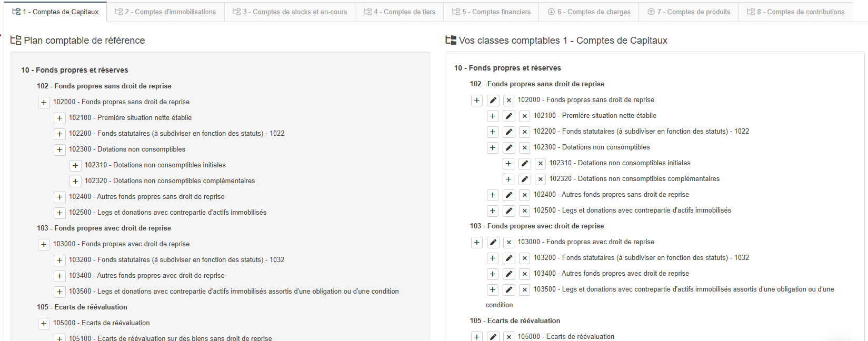Click plus next to 102300 in reference plan
This screenshot has height=341, width=868.
59,150
